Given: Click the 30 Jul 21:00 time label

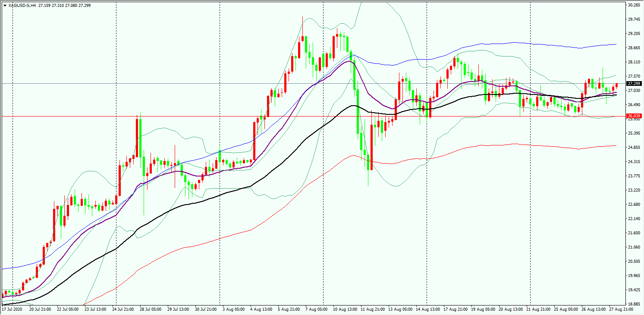Looking at the screenshot, I should [x=206, y=309].
